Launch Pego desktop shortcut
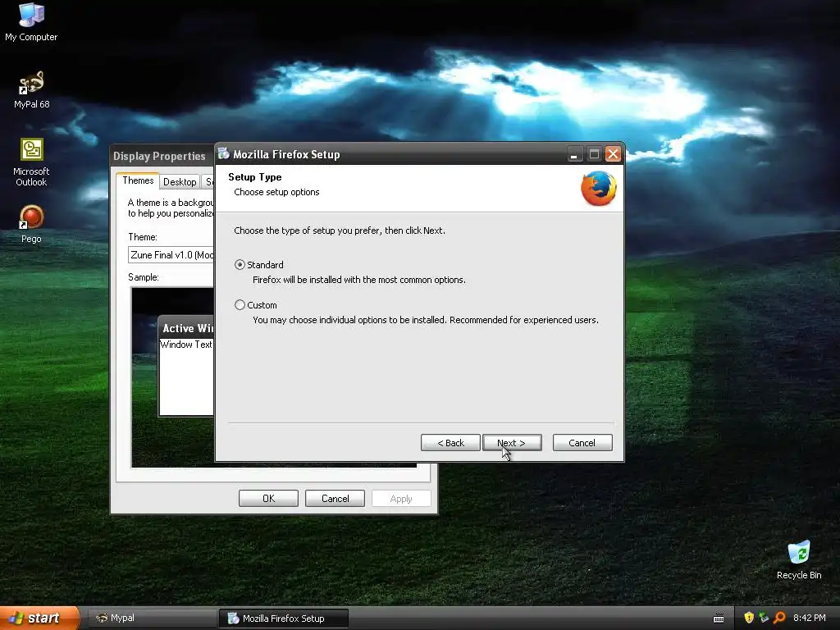Image resolution: width=840 pixels, height=630 pixels. 31,225
